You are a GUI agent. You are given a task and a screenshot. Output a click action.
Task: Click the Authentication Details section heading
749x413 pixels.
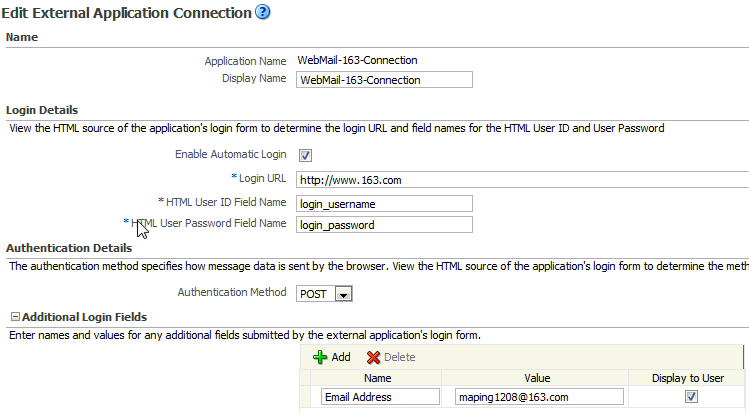(69, 248)
